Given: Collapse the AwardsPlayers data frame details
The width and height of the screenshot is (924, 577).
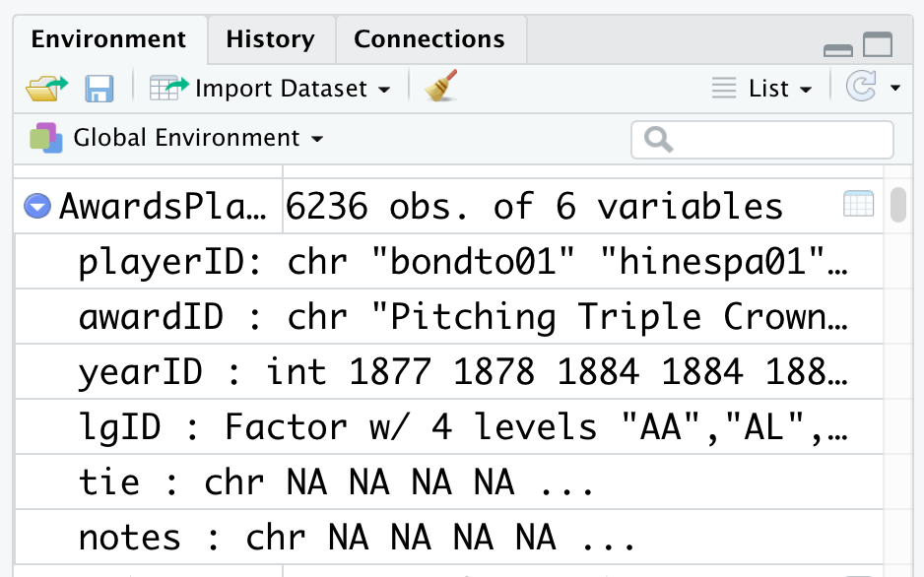Looking at the screenshot, I should [37, 207].
